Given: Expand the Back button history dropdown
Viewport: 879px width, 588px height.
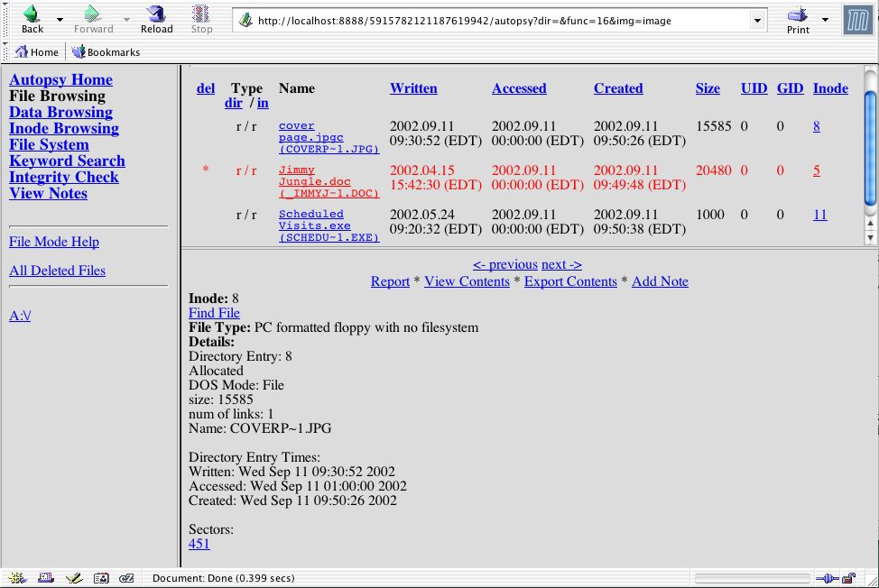Looking at the screenshot, I should (60, 19).
